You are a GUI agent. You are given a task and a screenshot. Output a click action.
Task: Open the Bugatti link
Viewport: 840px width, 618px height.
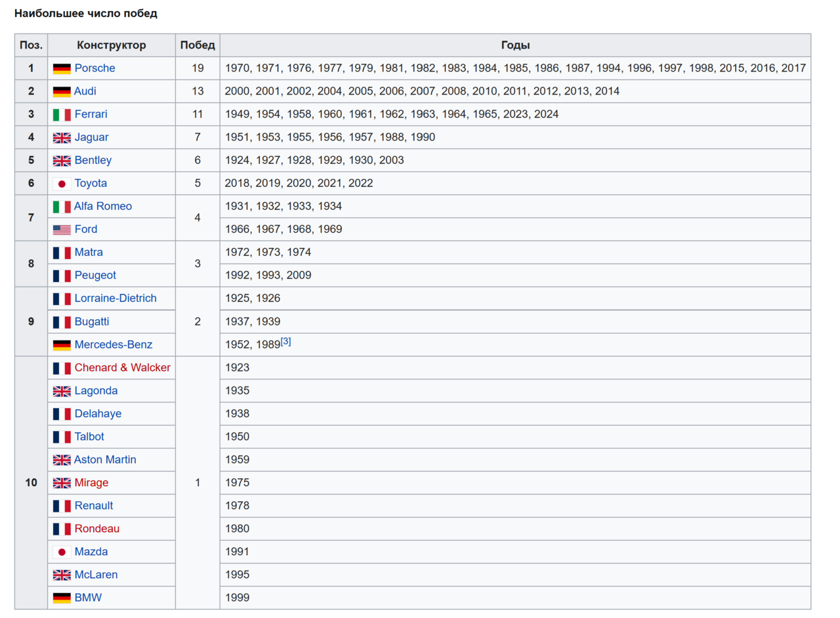click(92, 321)
